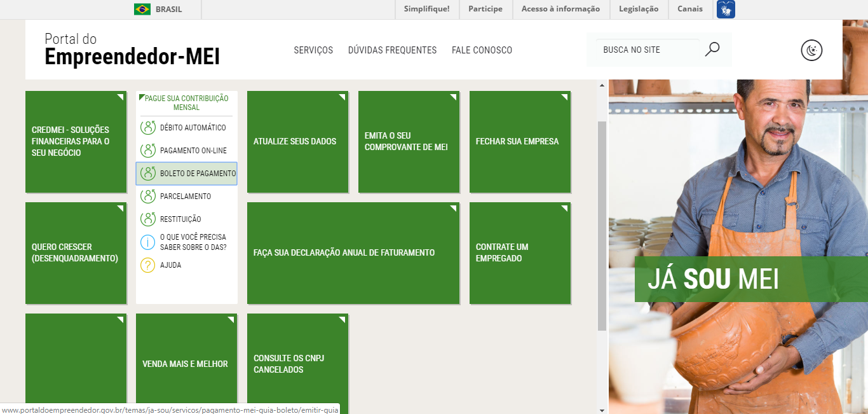
Task: Open the Quero crescer (desenquadramento) tile
Action: click(76, 253)
